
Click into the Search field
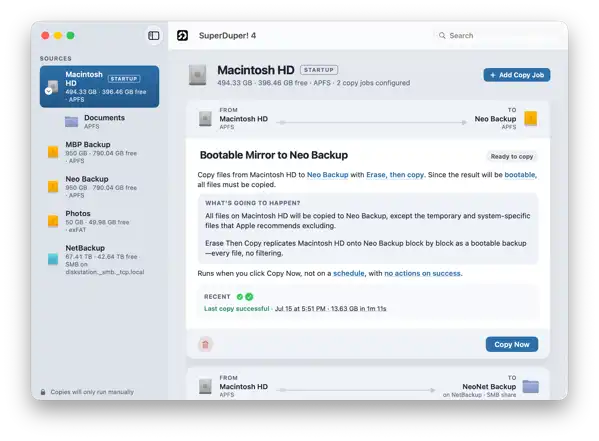pos(497,36)
